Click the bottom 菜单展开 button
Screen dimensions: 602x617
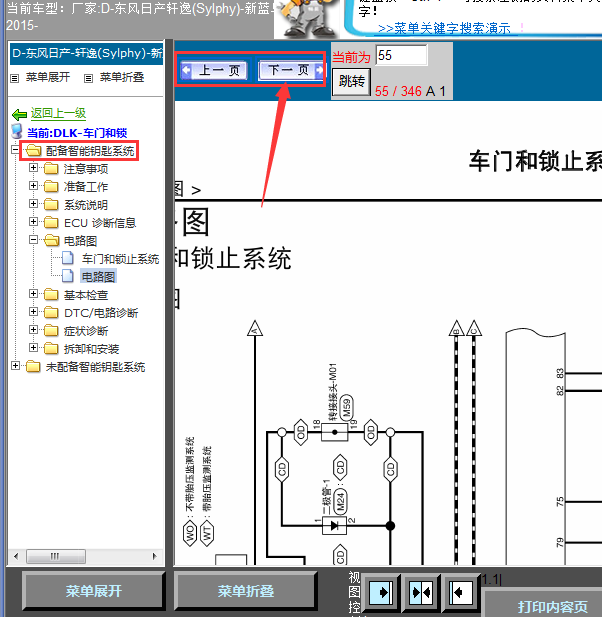pyautogui.click(x=93, y=591)
